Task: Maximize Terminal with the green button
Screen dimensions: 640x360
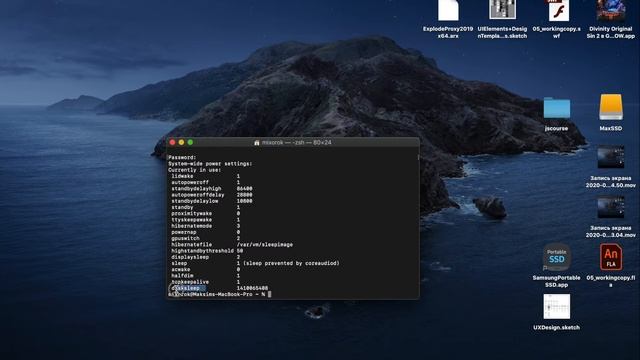Action: click(190, 142)
